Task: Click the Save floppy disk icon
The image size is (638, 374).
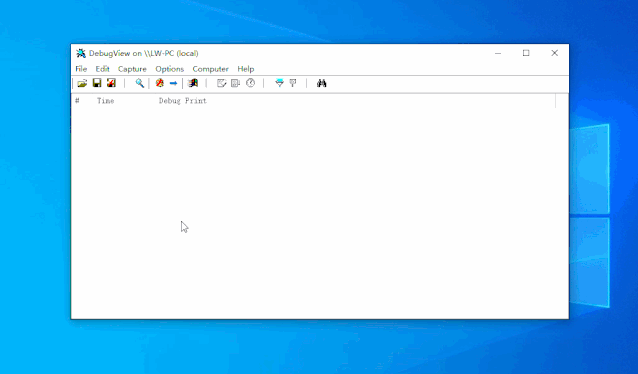Action: (97, 83)
